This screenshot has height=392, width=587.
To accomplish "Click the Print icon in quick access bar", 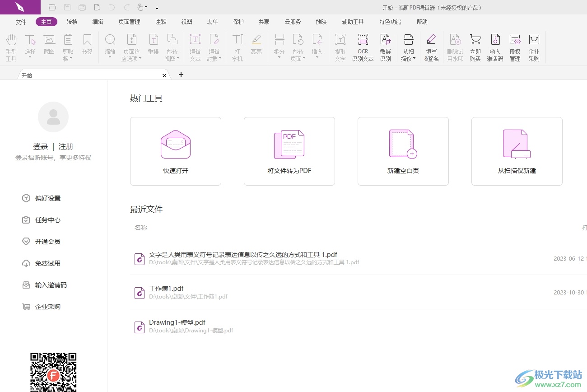I will click(82, 7).
